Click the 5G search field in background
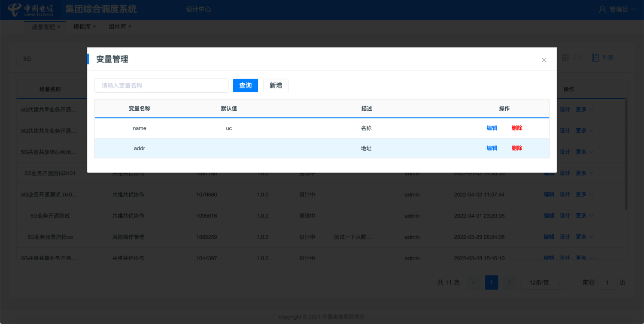The height and width of the screenshot is (324, 644). [52, 59]
